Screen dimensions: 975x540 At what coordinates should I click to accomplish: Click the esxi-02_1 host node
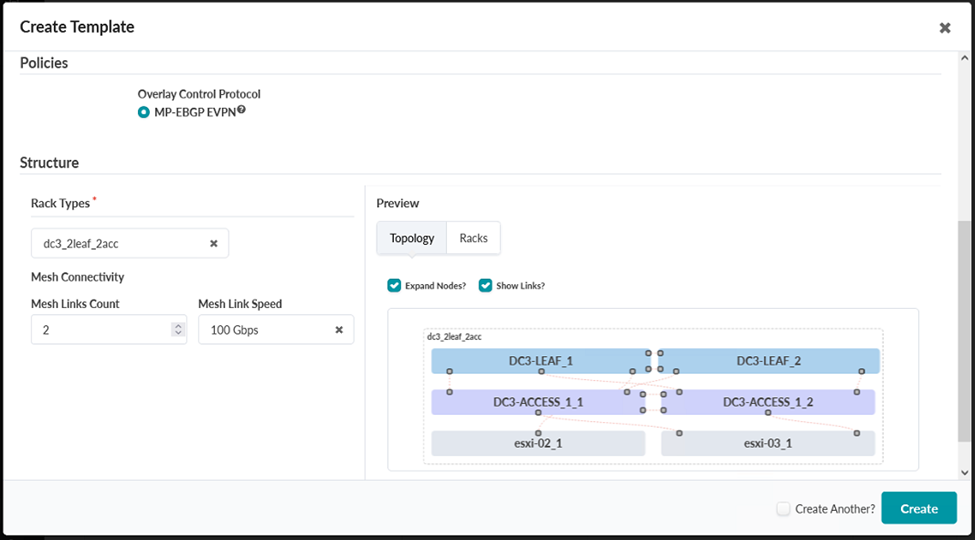click(538, 443)
